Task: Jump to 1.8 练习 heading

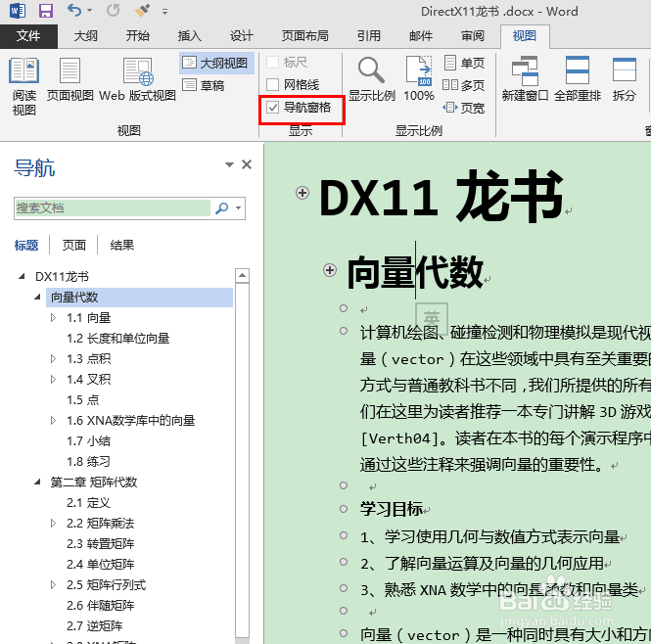Action: 88,461
